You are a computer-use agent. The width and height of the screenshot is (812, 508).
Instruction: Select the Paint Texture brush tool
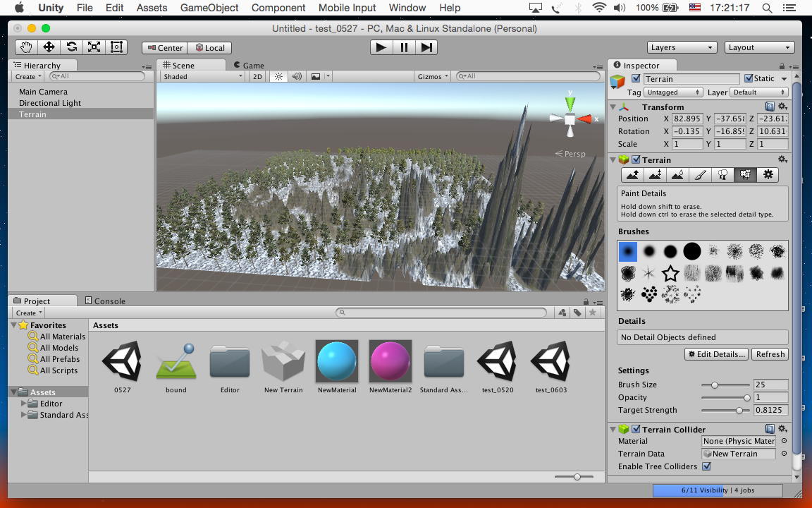pos(700,174)
